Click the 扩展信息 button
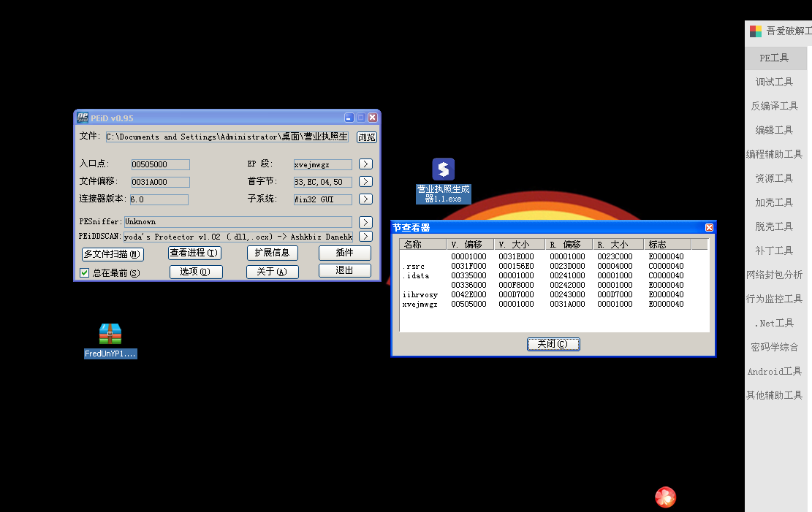Image resolution: width=812 pixels, height=512 pixels. click(273, 253)
